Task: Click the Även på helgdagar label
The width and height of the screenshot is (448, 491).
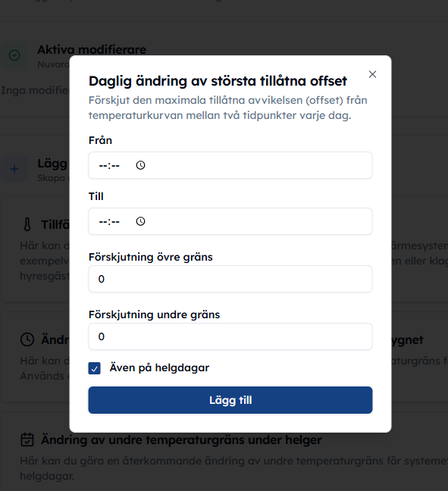Action: pyautogui.click(x=159, y=367)
